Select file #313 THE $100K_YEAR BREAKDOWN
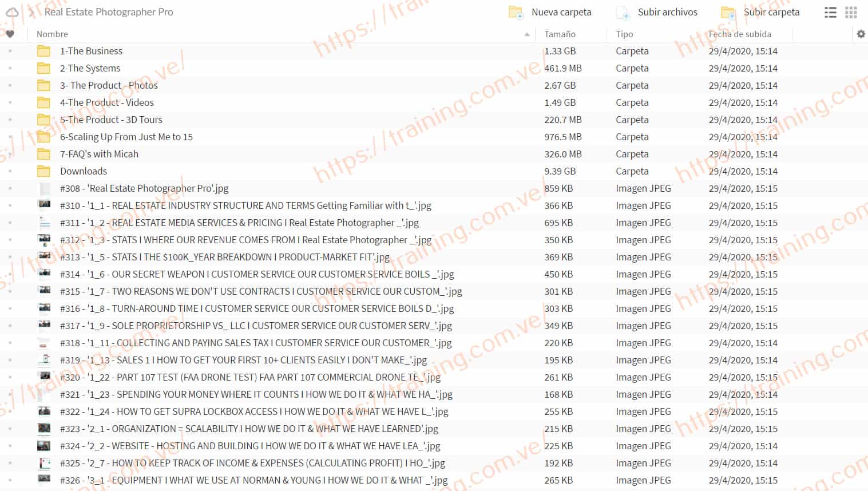Image resolution: width=868 pixels, height=491 pixels. tap(225, 257)
